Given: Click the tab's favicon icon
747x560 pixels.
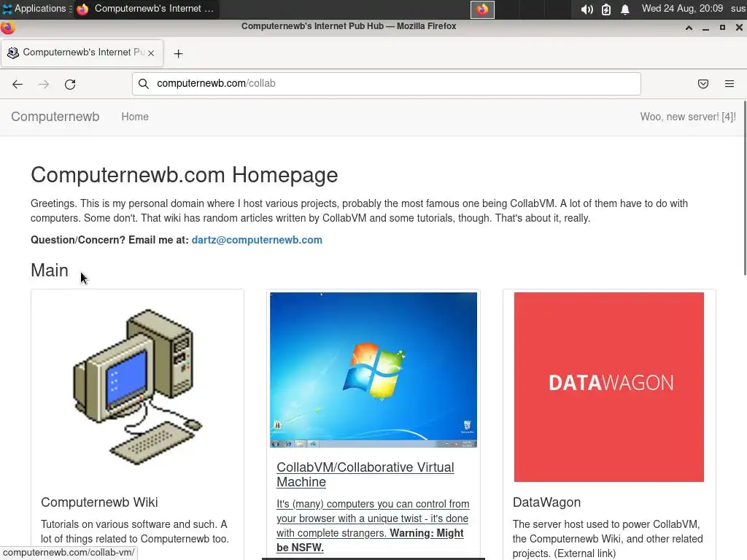Looking at the screenshot, I should (x=13, y=52).
